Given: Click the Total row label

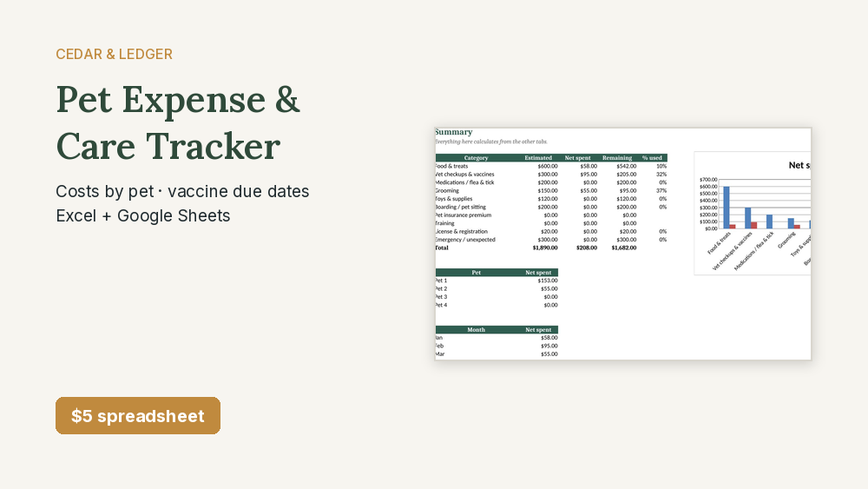Looking at the screenshot, I should click(442, 248).
